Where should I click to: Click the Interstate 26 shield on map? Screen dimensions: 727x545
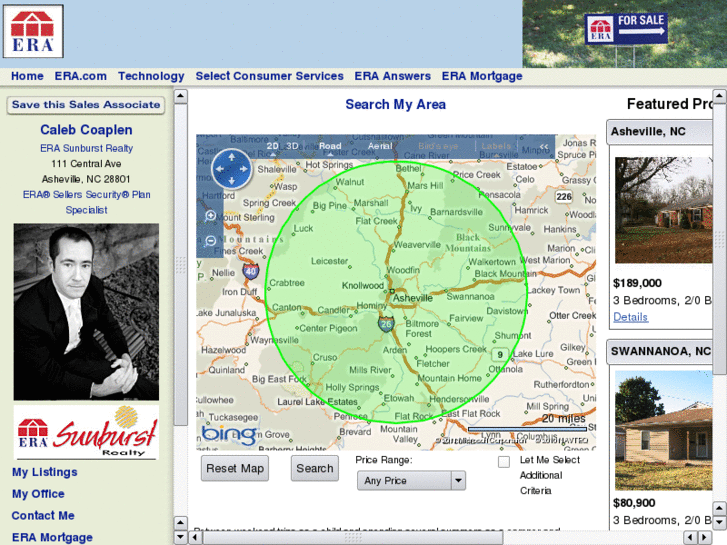[x=386, y=323]
